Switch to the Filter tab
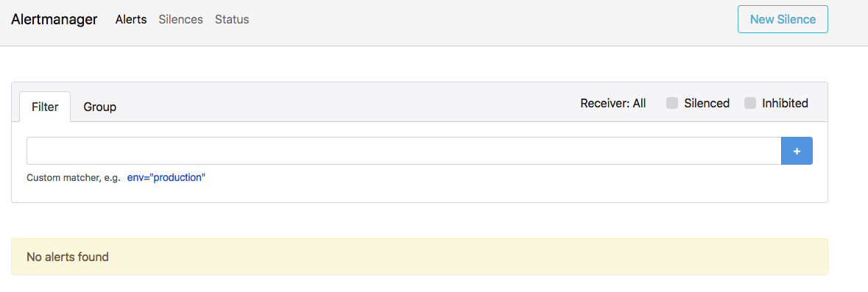868x292 pixels. tap(45, 107)
